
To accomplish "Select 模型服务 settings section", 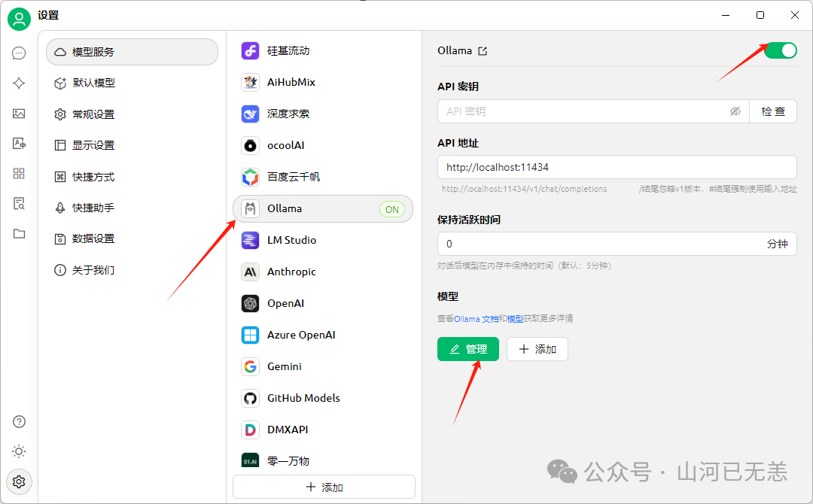I will click(132, 52).
